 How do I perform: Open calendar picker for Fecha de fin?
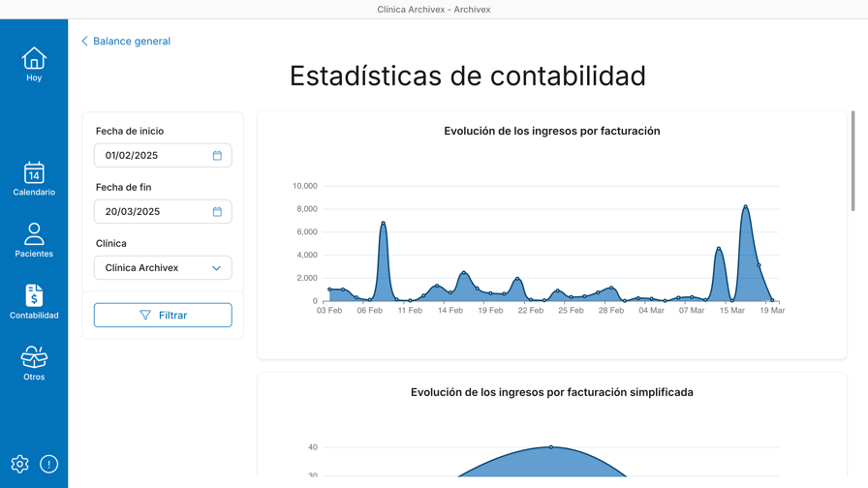[217, 211]
